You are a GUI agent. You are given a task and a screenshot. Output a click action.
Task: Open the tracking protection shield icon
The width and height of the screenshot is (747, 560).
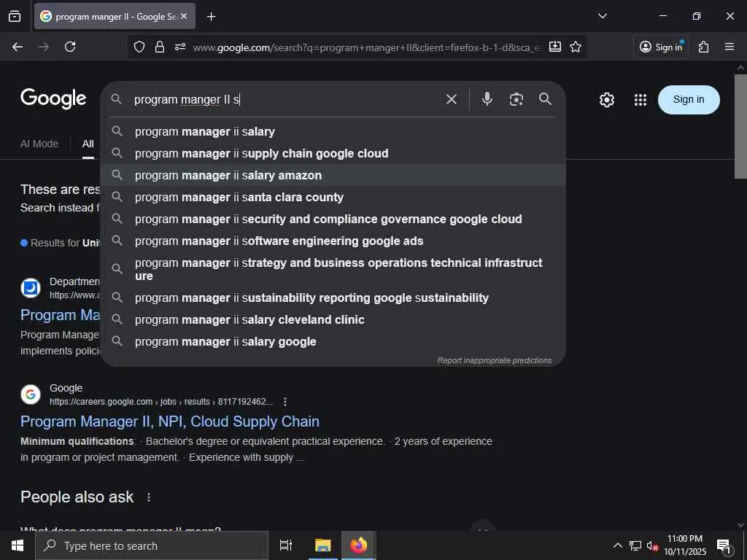pyautogui.click(x=139, y=47)
